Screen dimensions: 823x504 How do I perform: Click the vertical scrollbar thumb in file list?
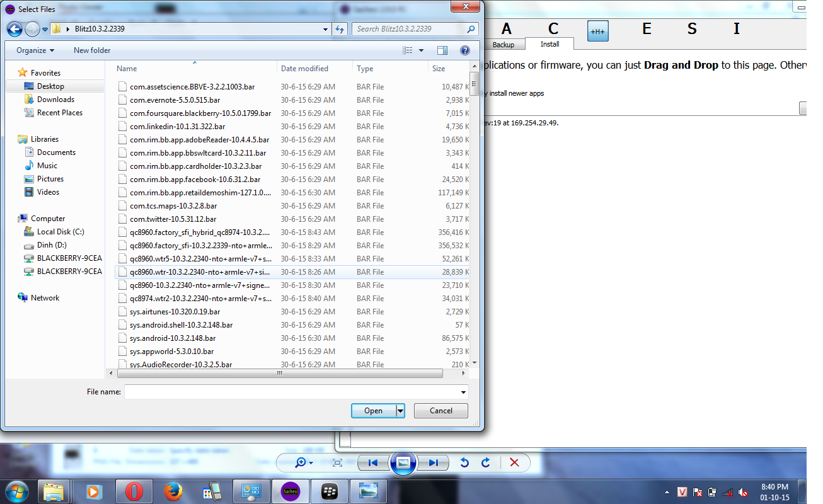(475, 83)
